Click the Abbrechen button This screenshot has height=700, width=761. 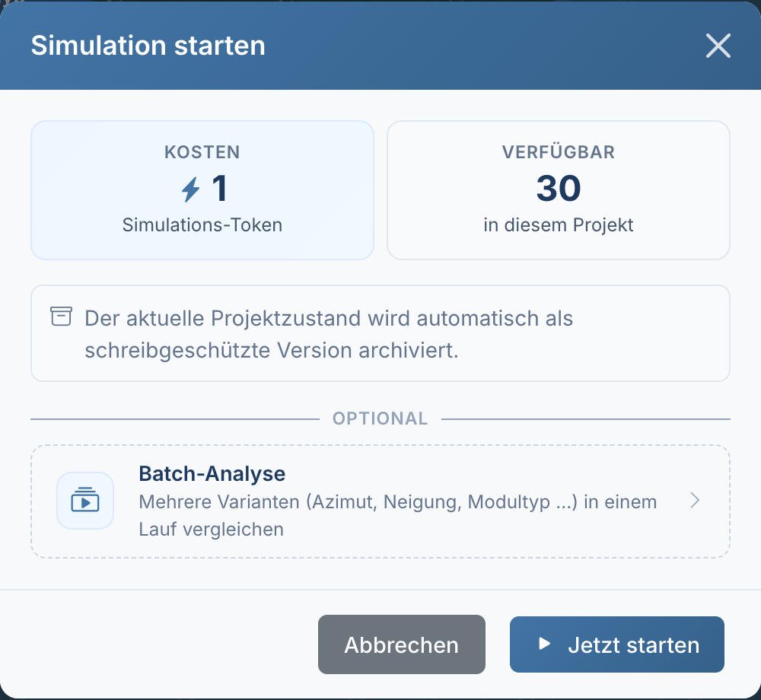(x=401, y=644)
